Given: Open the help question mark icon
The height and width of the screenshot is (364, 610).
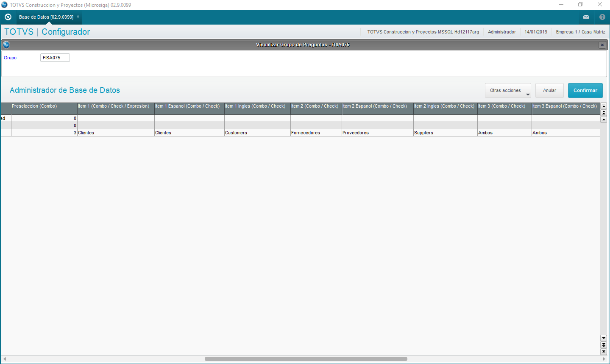Looking at the screenshot, I should [x=602, y=17].
